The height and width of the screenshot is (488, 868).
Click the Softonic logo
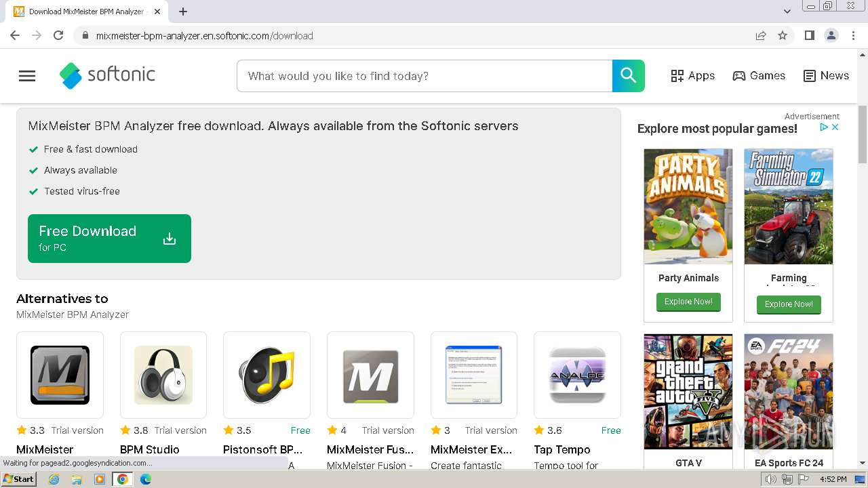coord(107,75)
